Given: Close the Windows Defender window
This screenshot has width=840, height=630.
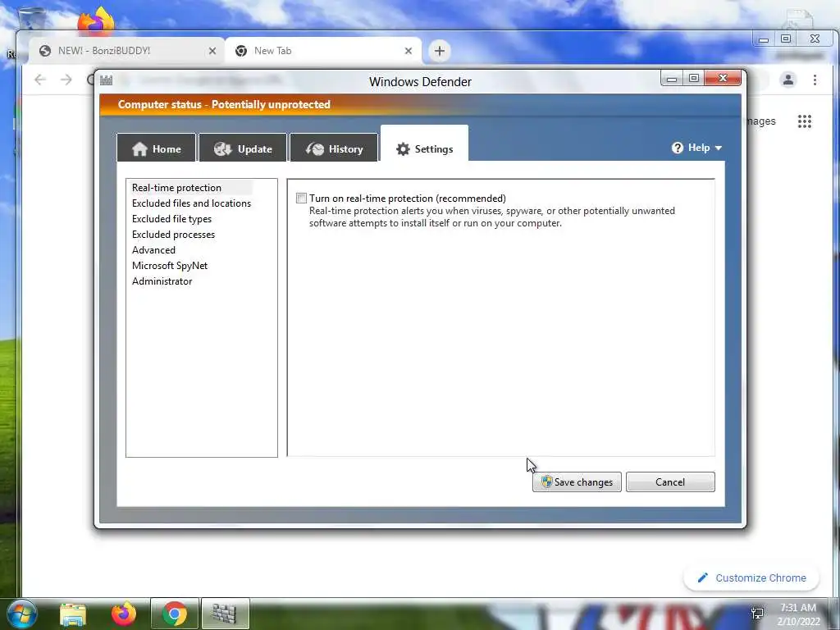Looking at the screenshot, I should [723, 78].
